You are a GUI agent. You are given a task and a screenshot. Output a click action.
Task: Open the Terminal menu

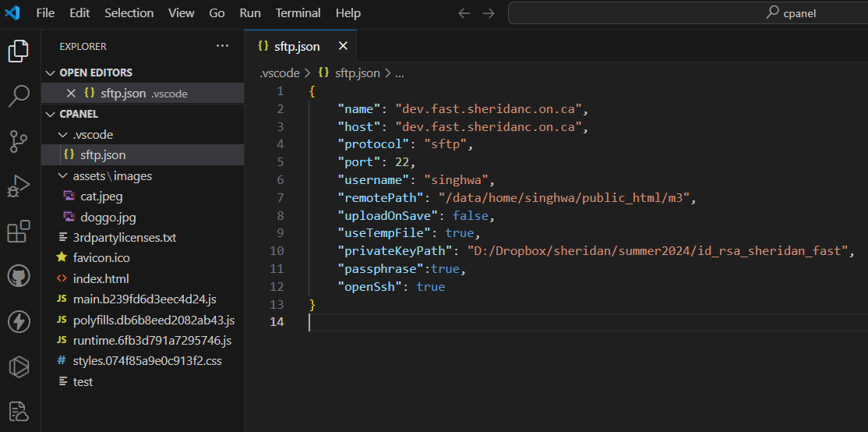[298, 13]
